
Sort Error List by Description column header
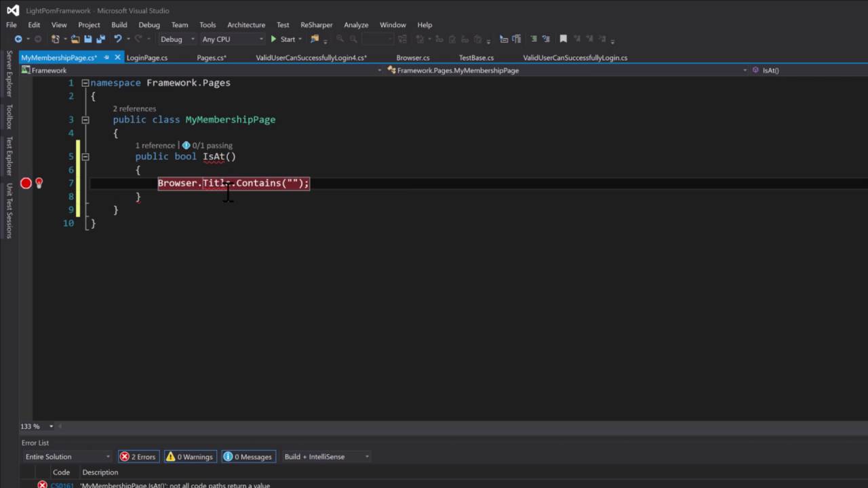pos(100,472)
